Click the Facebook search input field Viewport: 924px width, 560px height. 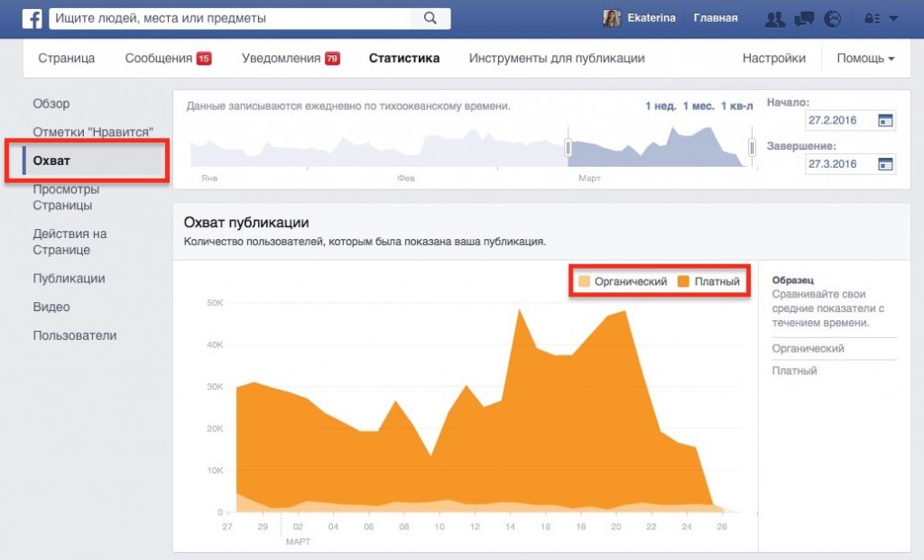230,18
